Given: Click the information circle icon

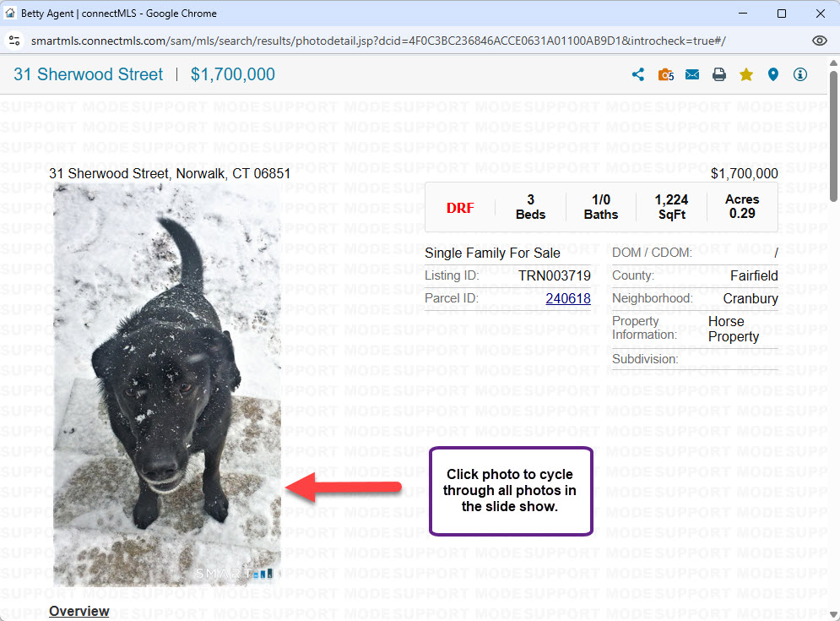Looking at the screenshot, I should [799, 74].
